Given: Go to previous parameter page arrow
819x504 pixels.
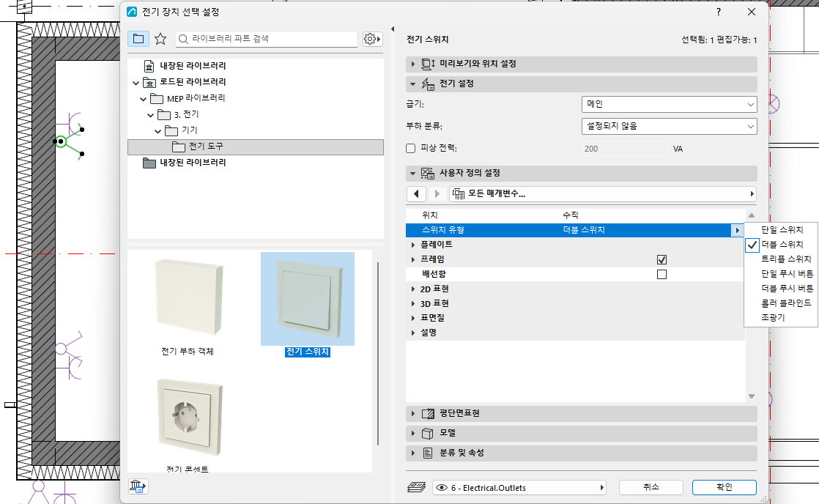Looking at the screenshot, I should pos(416,194).
